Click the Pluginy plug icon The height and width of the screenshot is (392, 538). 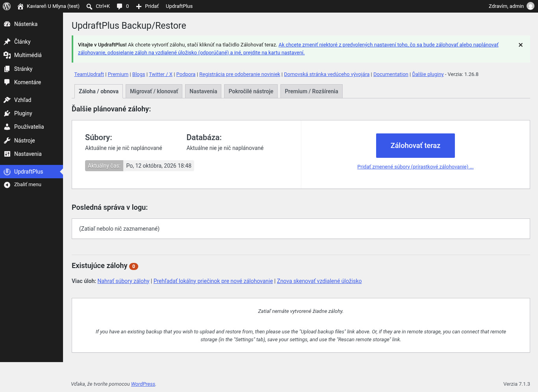(7, 113)
